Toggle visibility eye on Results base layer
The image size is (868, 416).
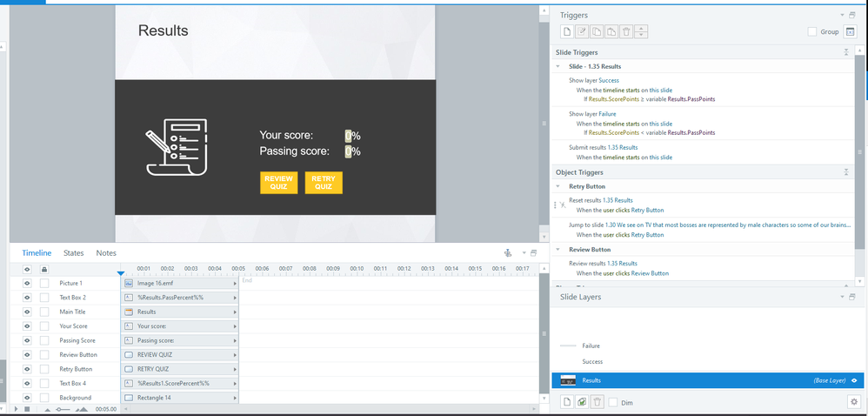point(854,380)
